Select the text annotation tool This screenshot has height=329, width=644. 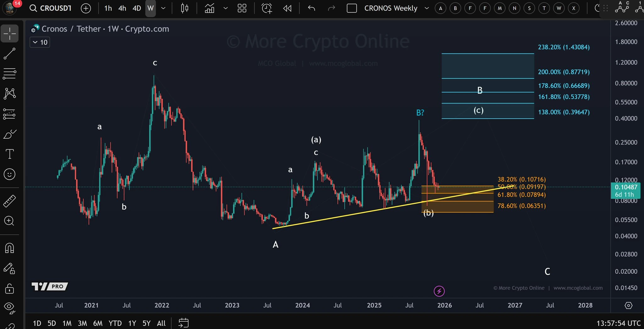click(10, 154)
